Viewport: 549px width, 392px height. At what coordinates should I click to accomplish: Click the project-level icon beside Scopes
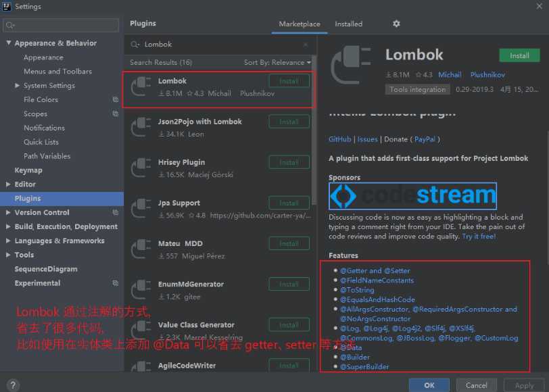[x=115, y=114]
